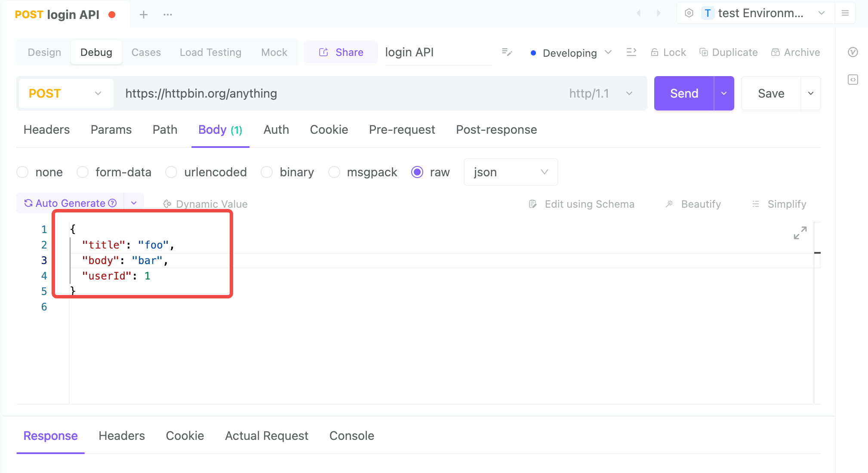868x473 pixels.
Task: Open the response Cookie tab
Action: pos(185,436)
